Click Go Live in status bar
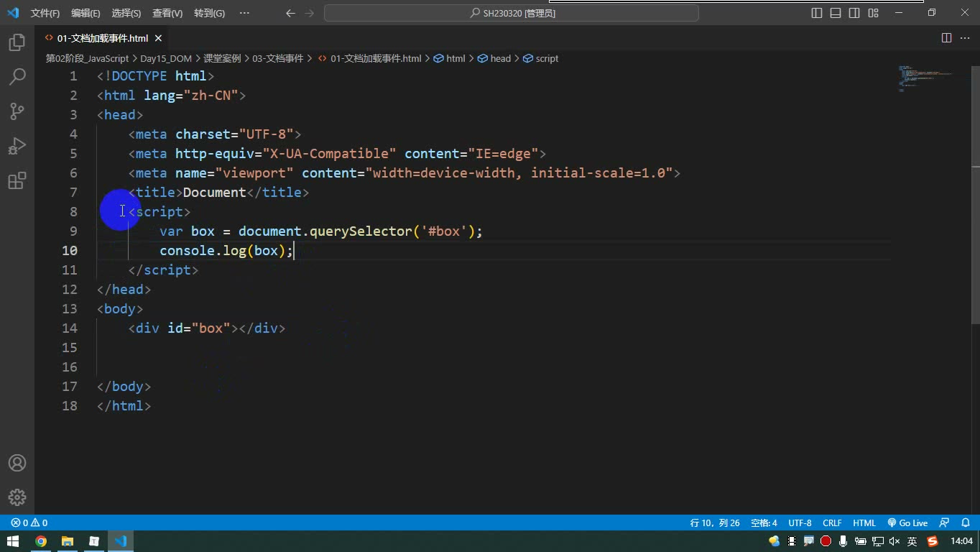 pos(907,523)
